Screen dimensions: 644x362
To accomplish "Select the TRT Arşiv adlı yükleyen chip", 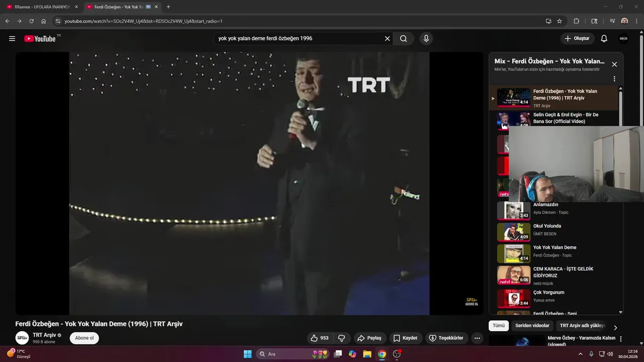I will pos(582,325).
